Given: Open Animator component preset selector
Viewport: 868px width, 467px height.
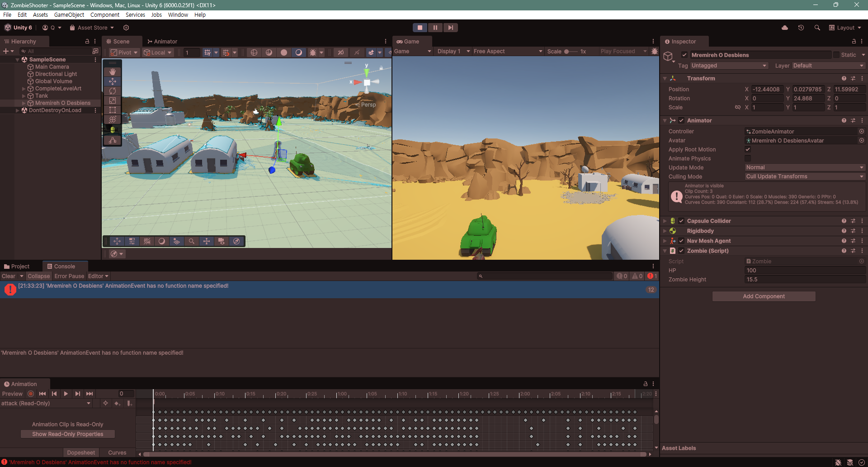Looking at the screenshot, I should pyautogui.click(x=853, y=120).
